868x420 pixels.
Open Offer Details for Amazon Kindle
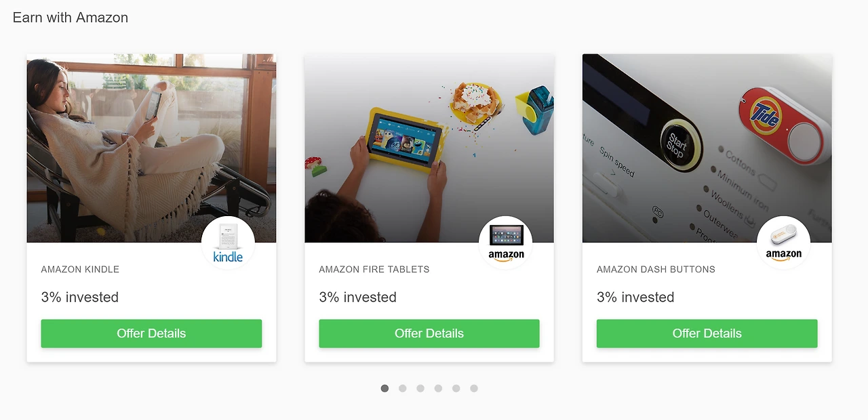[151, 333]
